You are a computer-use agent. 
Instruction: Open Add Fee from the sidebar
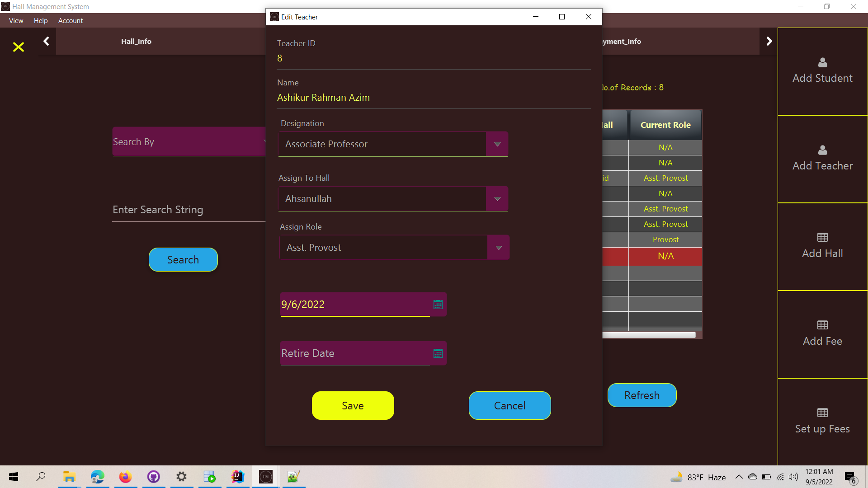[x=822, y=325]
